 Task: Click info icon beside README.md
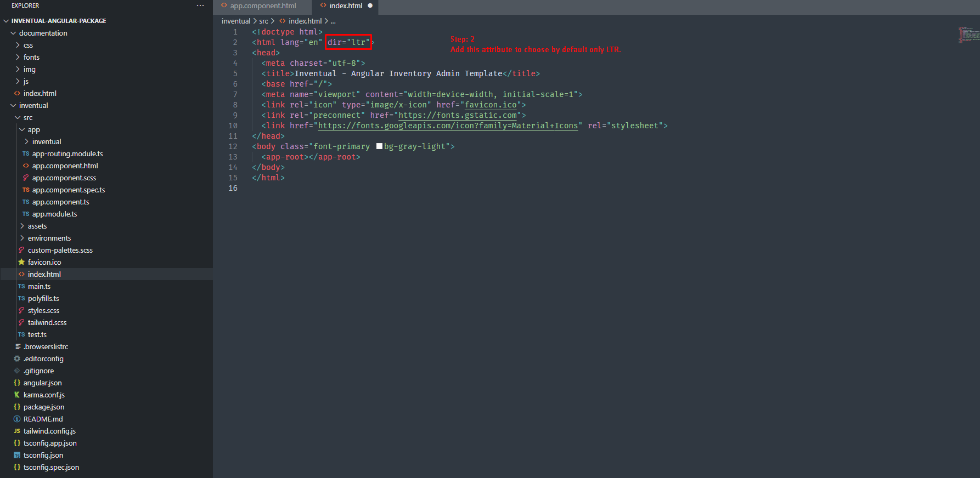click(17, 419)
